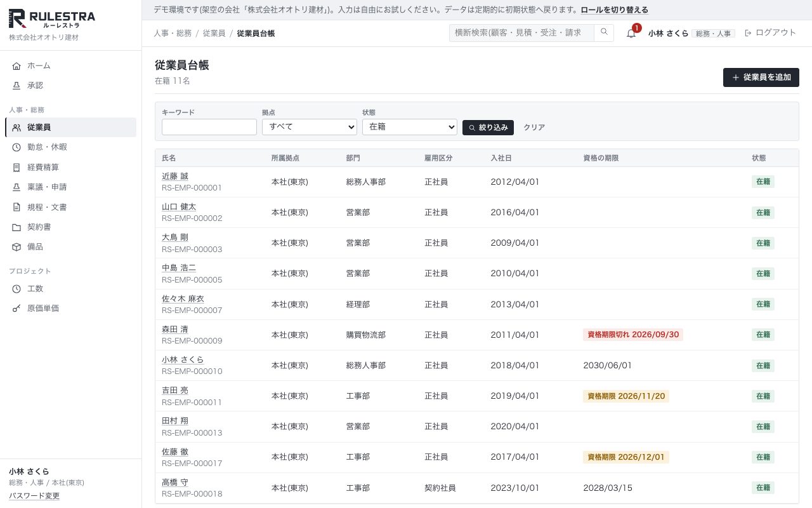The height and width of the screenshot is (508, 812).
Task: Click 従業員 breadcrumb link
Action: click(x=214, y=33)
